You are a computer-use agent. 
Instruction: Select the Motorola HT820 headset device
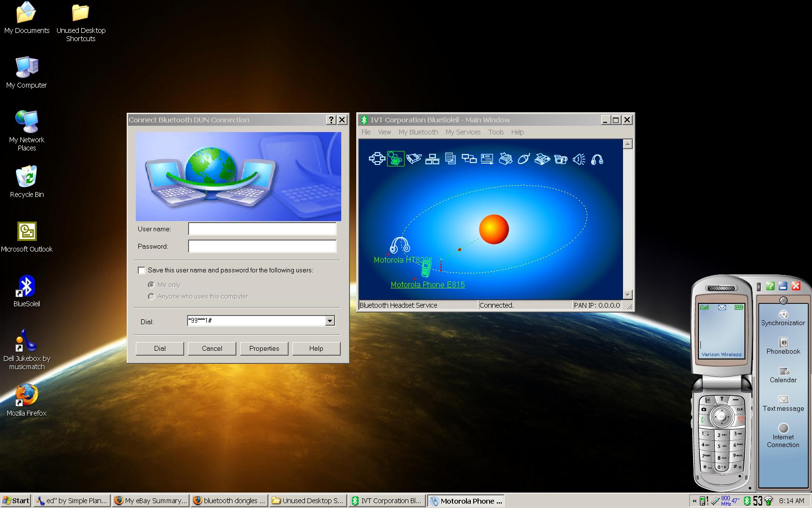pos(400,245)
